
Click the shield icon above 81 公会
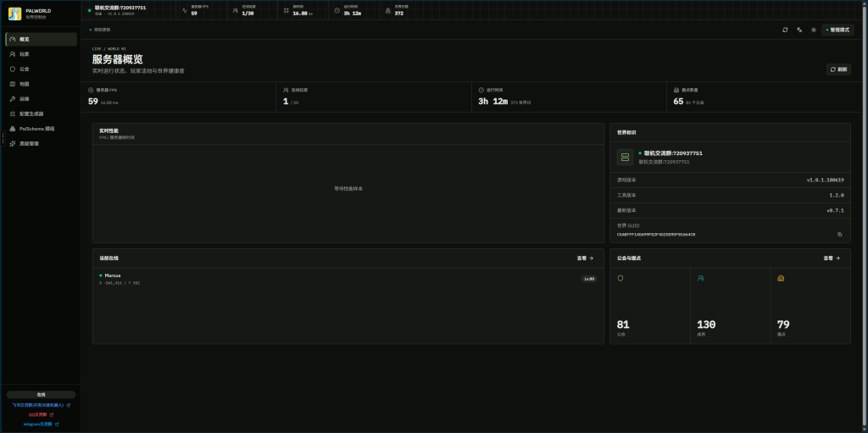click(620, 278)
